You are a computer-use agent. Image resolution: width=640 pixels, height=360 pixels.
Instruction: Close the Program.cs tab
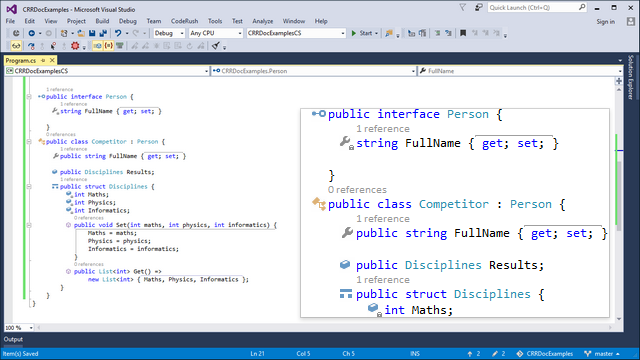point(52,60)
